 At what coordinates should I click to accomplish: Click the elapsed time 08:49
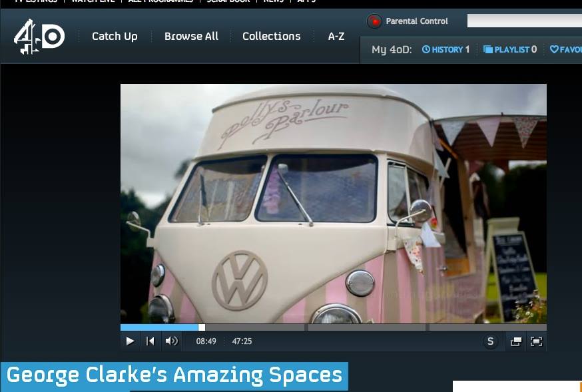click(206, 341)
